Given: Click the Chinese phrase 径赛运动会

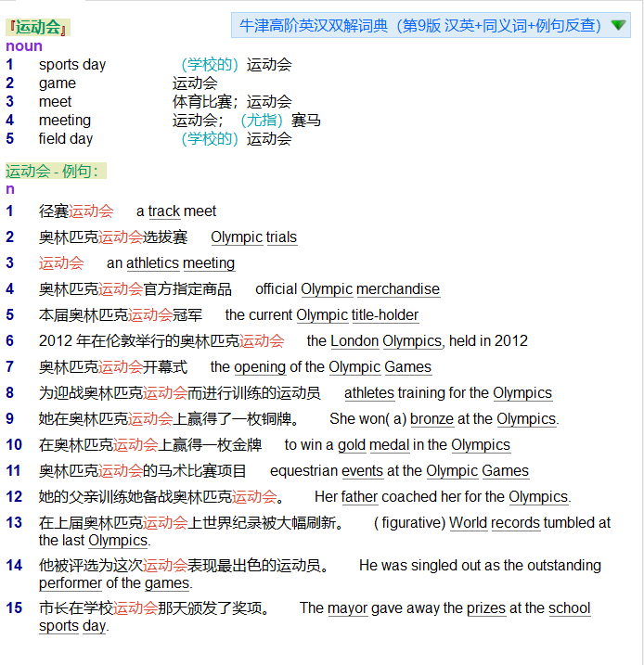Looking at the screenshot, I should (76, 211).
